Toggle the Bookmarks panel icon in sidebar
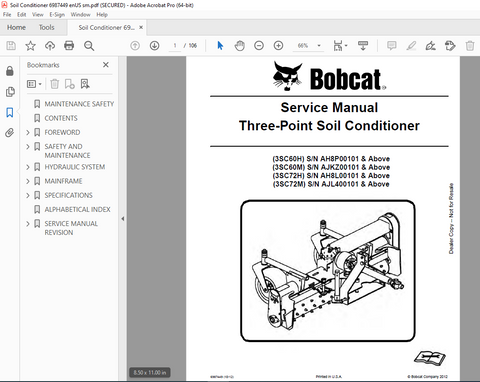 pos(10,112)
